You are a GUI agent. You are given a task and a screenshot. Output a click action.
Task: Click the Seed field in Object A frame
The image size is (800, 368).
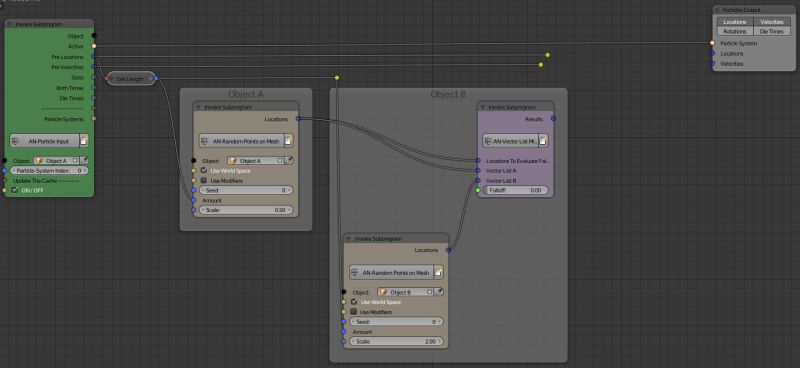(x=246, y=190)
